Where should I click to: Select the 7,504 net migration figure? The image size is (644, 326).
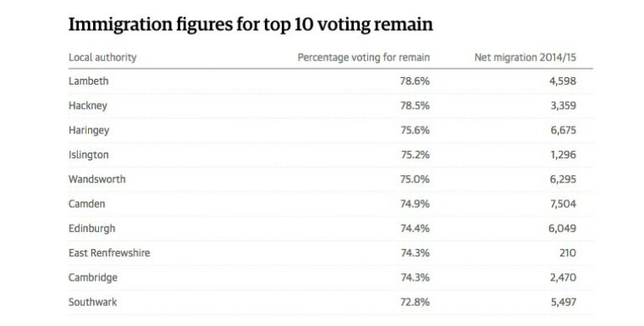pos(563,204)
